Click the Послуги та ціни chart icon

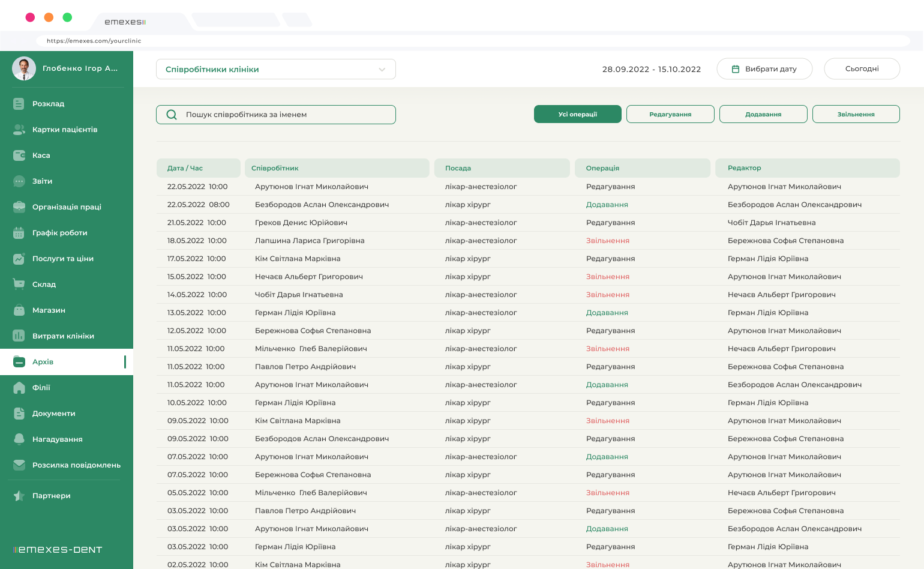(x=19, y=259)
